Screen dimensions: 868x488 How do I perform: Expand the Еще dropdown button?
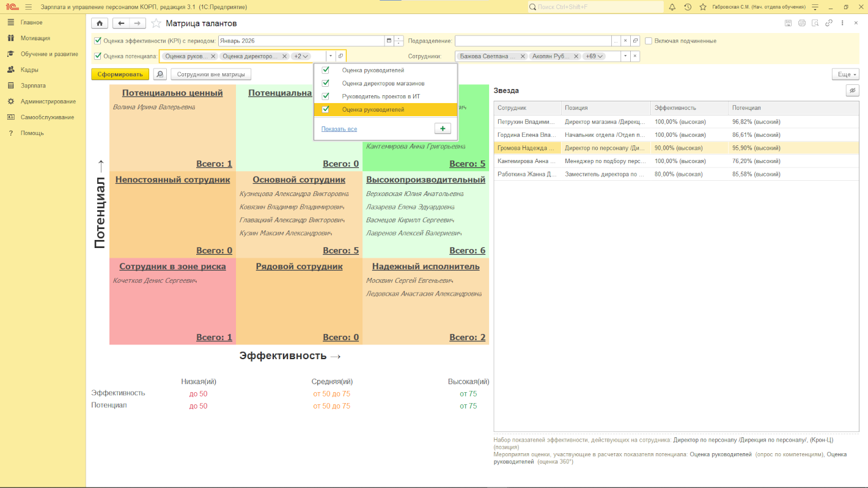point(845,75)
